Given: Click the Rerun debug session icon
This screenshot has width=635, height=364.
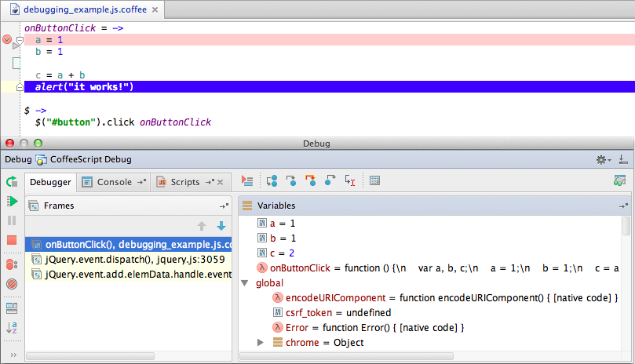Looking at the screenshot, I should click(12, 182).
